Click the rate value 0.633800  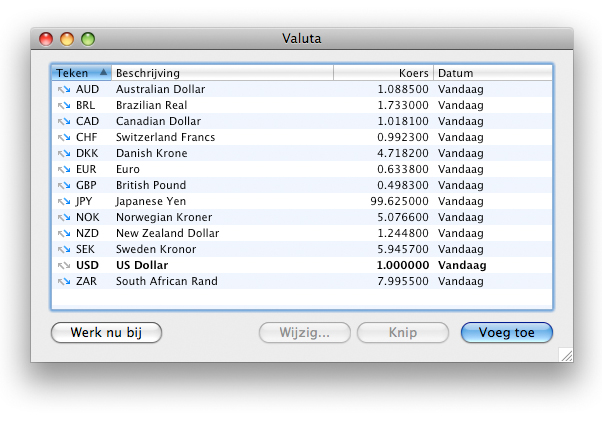point(403,169)
